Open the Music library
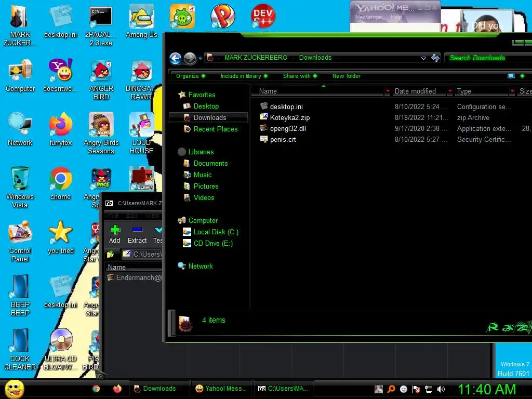This screenshot has width=532, height=399. coord(203,175)
